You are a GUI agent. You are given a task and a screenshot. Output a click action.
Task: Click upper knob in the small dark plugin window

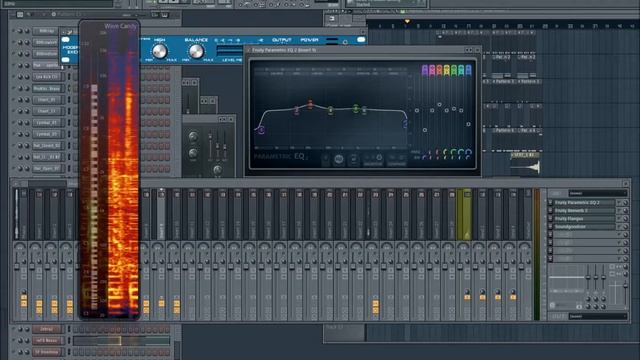193,137
